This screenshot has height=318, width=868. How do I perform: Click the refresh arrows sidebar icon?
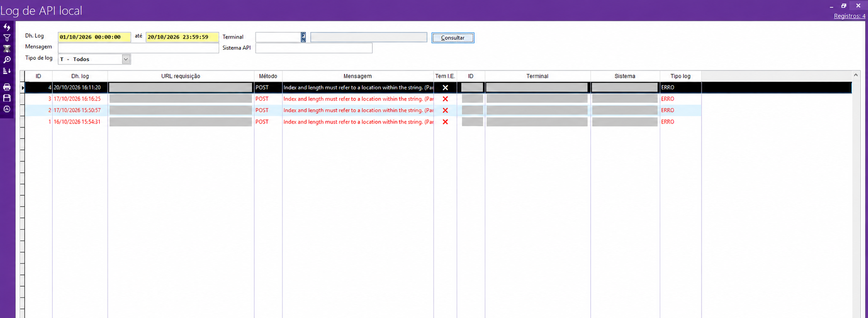coord(7,27)
